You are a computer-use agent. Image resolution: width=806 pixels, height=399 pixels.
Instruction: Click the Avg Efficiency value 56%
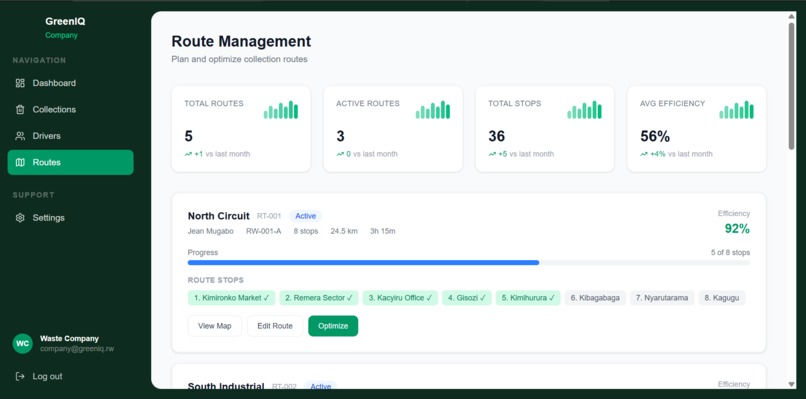[655, 136]
